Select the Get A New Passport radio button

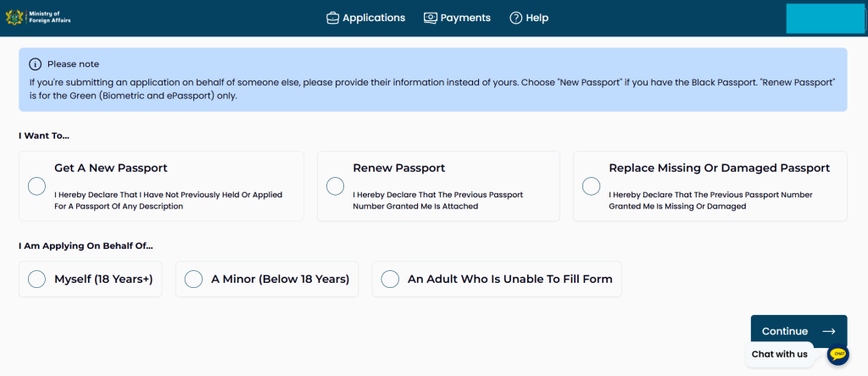(x=36, y=186)
